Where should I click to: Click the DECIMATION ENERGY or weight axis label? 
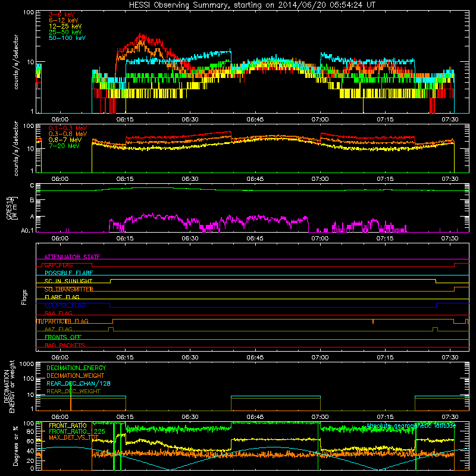point(9,386)
